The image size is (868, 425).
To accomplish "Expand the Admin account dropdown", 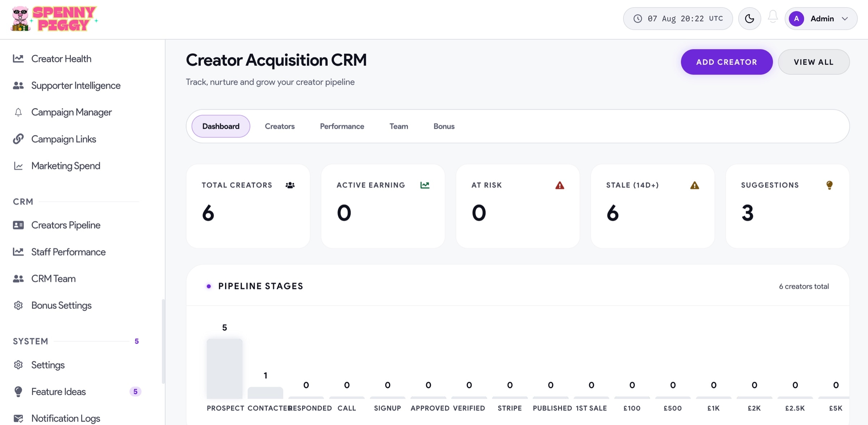I will pos(821,18).
